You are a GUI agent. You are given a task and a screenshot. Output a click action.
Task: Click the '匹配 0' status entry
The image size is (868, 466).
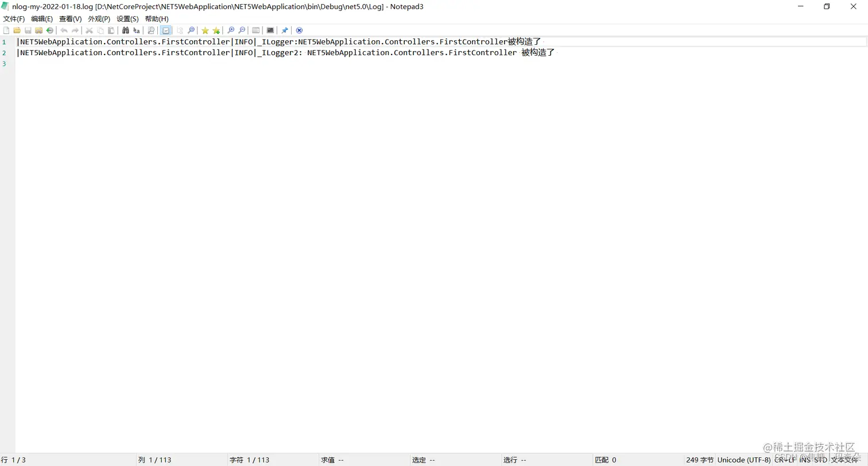pos(606,460)
